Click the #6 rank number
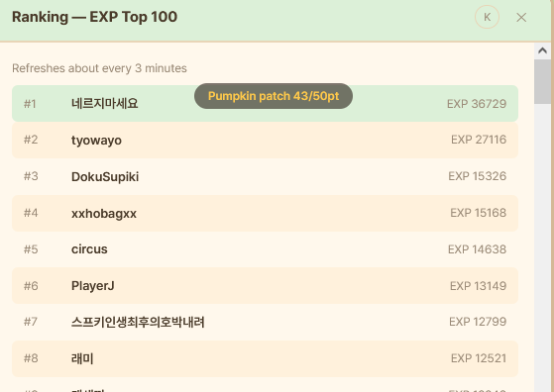This screenshot has height=392, width=554. pyautogui.click(x=31, y=286)
